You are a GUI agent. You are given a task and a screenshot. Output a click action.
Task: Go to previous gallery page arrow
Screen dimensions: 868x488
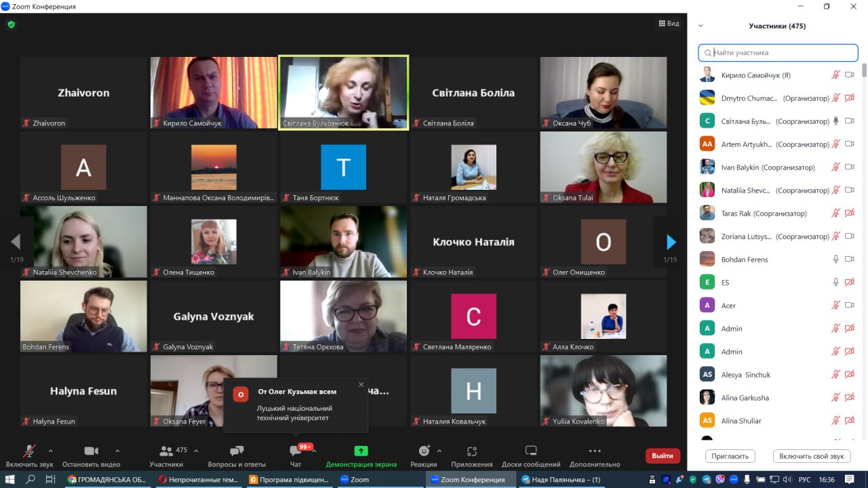(x=16, y=242)
